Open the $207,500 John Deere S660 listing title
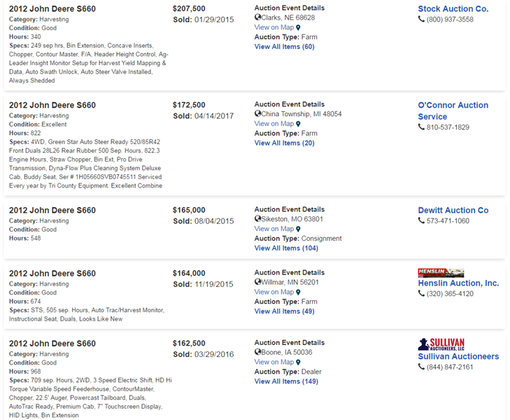 (52, 9)
